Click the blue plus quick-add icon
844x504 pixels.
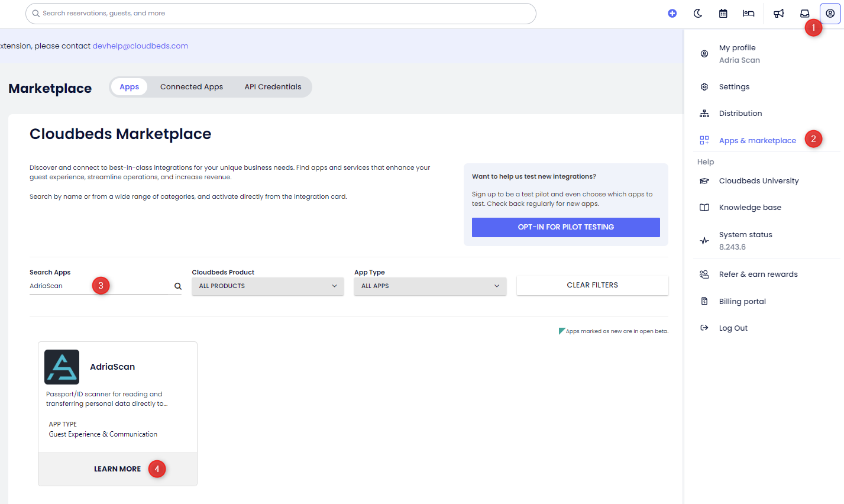click(x=672, y=13)
